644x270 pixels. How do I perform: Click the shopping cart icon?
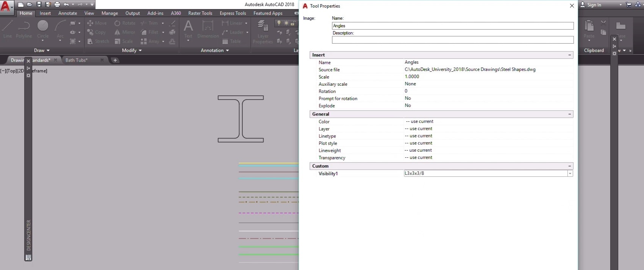pos(629,5)
